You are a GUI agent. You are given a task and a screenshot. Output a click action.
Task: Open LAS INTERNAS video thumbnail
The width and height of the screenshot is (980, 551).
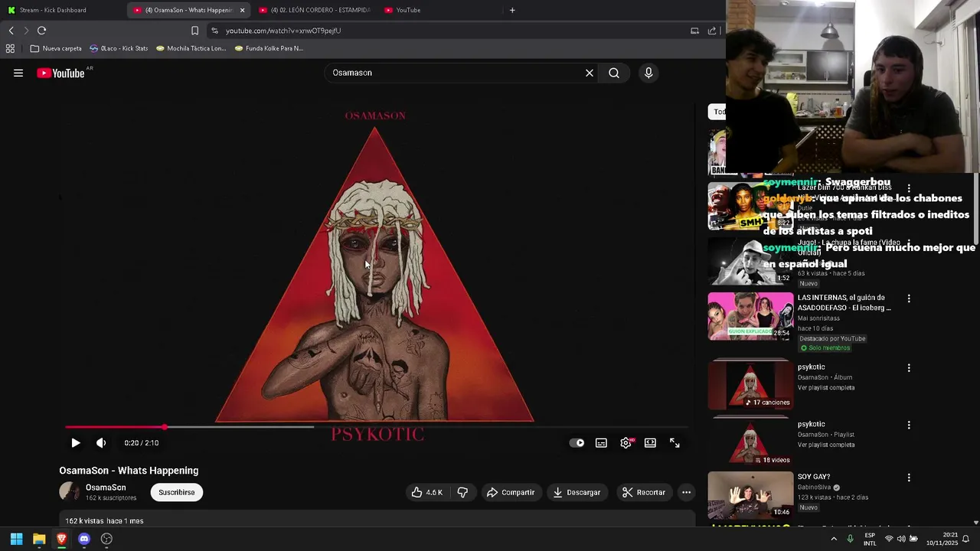coord(750,316)
